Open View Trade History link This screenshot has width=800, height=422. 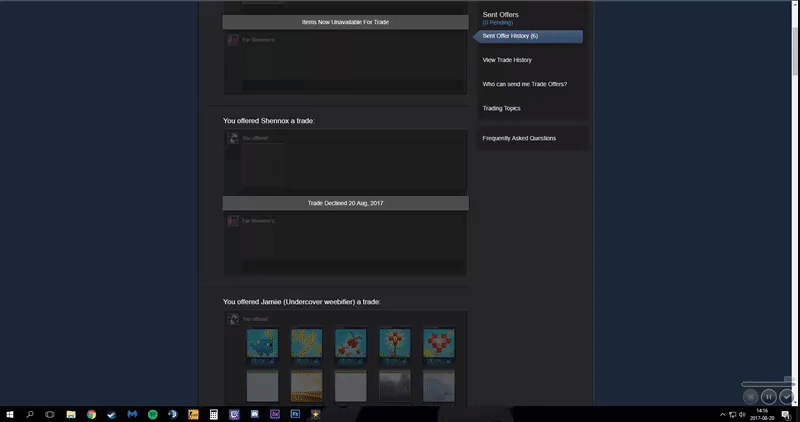[x=507, y=60]
